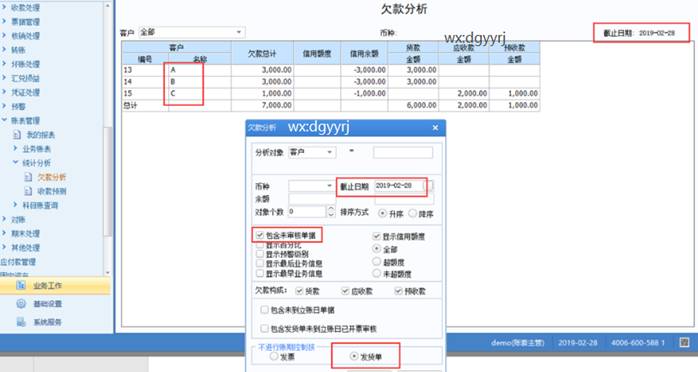Image resolution: width=698 pixels, height=372 pixels.
Task: Expand the 核销处理 tree node
Action: 4,36
